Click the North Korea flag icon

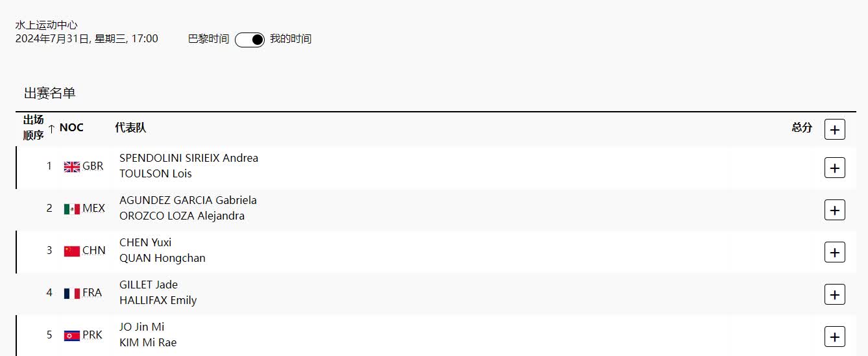tap(71, 335)
